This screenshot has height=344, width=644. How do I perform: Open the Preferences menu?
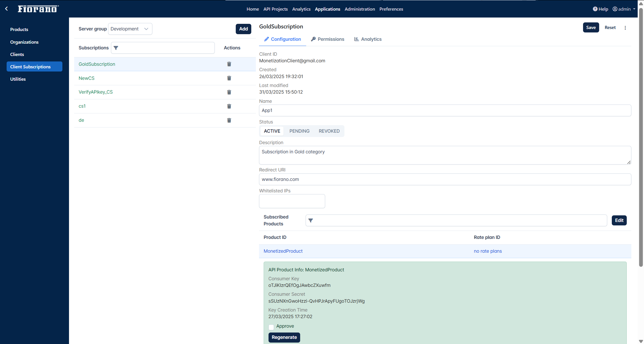pos(391,9)
